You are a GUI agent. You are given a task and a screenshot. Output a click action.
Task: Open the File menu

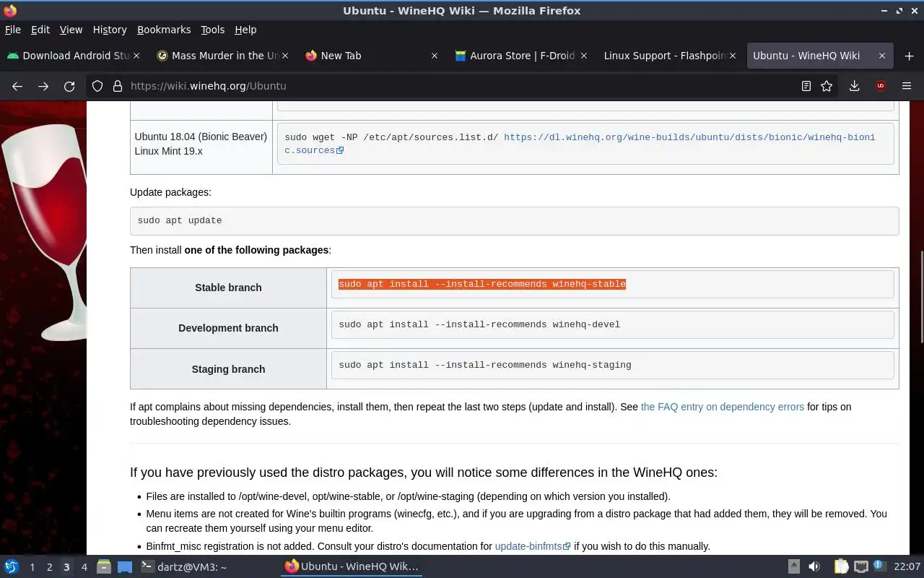pyautogui.click(x=13, y=30)
